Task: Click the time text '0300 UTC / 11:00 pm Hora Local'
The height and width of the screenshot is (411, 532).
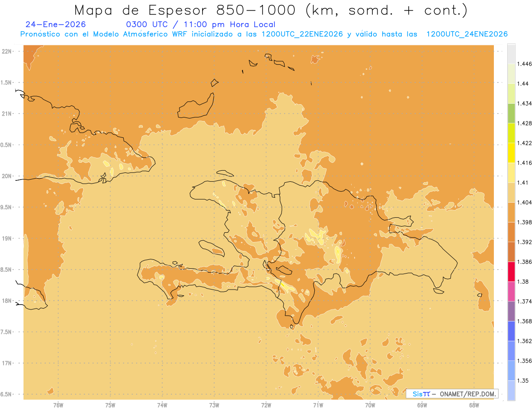Action: click(x=201, y=25)
